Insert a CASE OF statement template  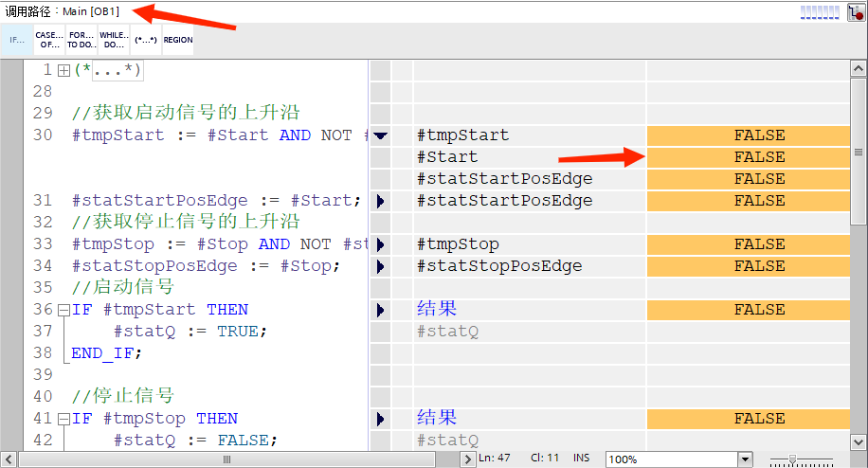49,40
